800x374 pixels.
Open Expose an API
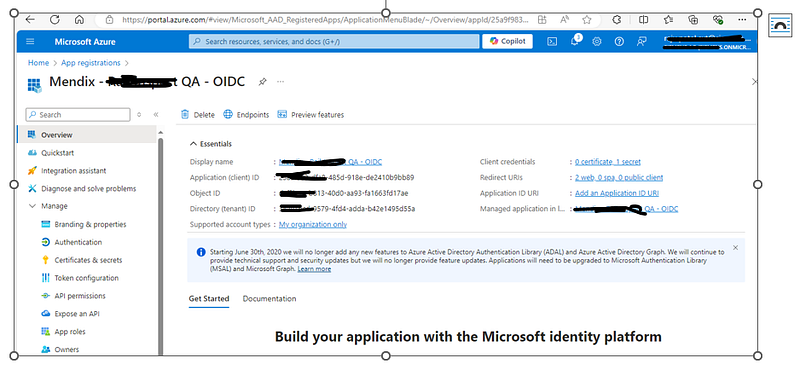(77, 314)
